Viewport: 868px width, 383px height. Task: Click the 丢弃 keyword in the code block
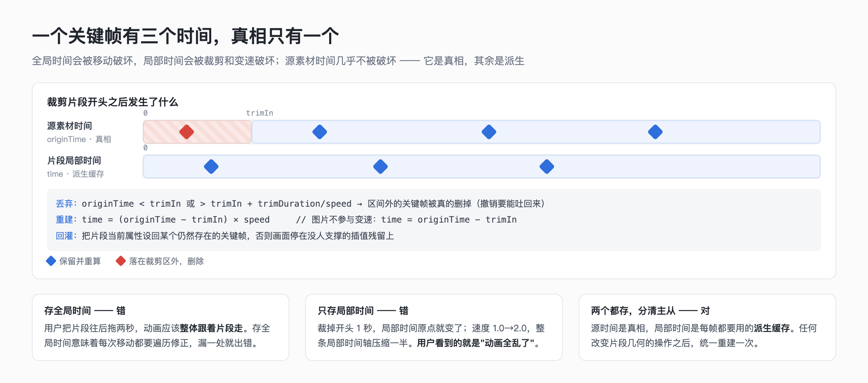click(x=64, y=204)
